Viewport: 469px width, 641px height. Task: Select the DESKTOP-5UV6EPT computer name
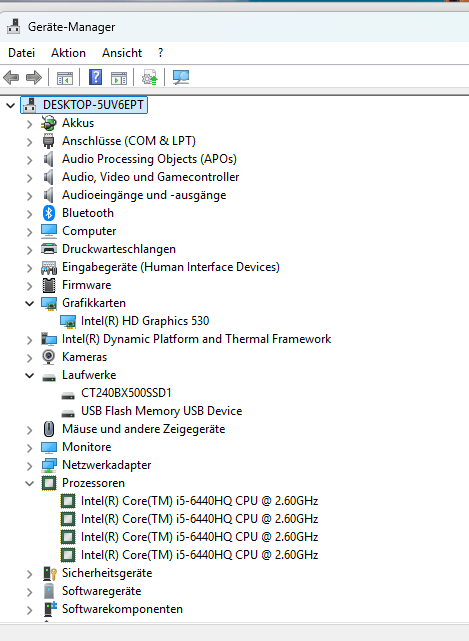point(93,105)
